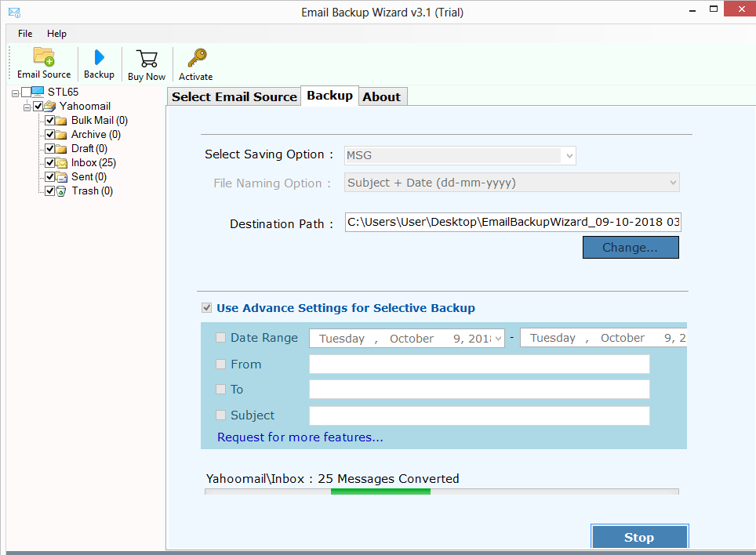756x555 pixels.
Task: Toggle Use Advance Settings checkbox
Action: point(207,308)
